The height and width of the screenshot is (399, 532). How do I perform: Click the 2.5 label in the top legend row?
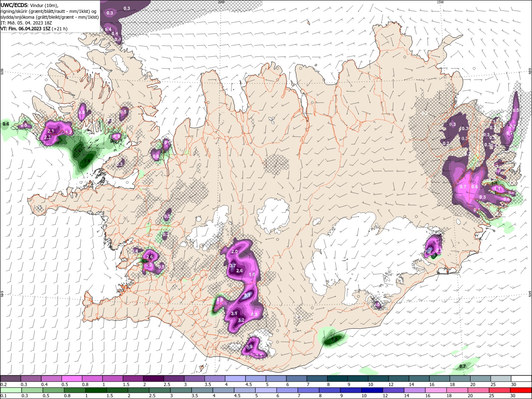click(167, 385)
